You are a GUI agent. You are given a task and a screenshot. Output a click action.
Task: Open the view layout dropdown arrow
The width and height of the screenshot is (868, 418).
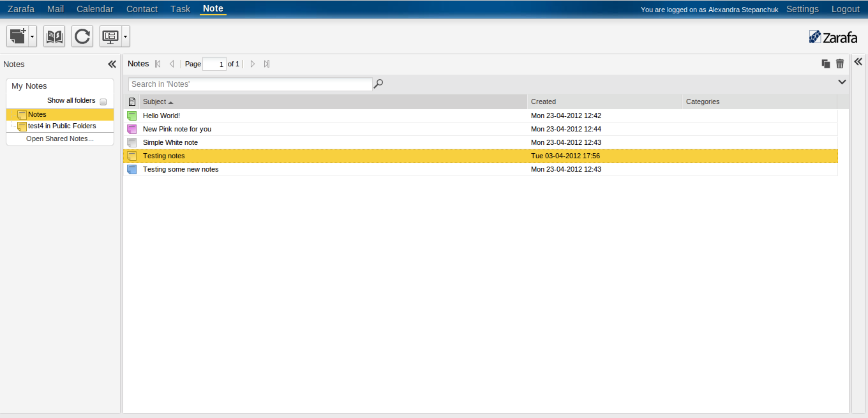[x=126, y=36]
